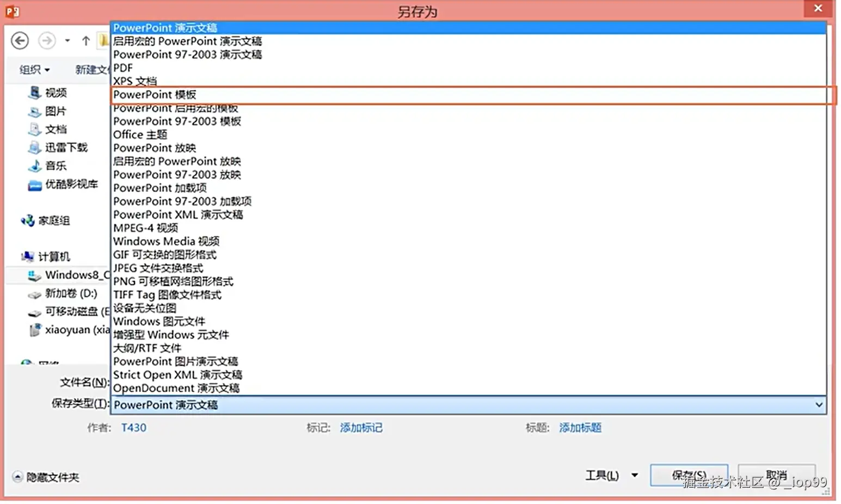
Task: Click 添加标题 to add a title
Action: click(580, 428)
